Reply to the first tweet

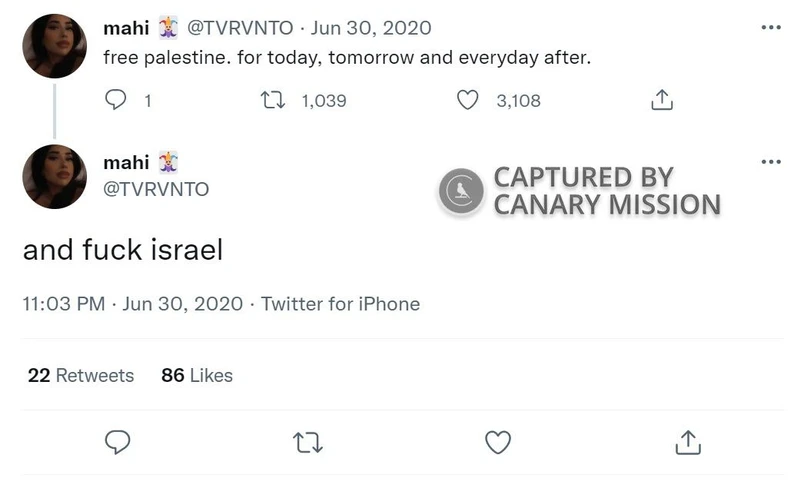pyautogui.click(x=117, y=100)
